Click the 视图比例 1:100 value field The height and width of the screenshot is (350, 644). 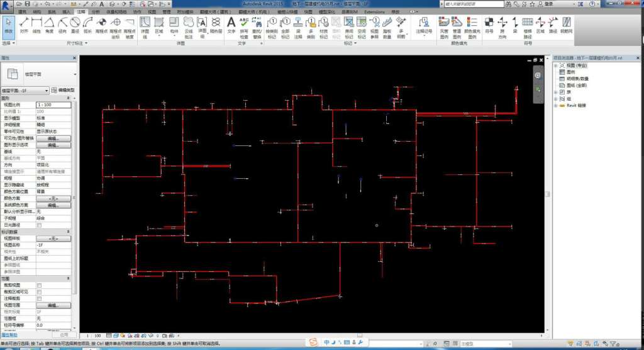tap(53, 105)
